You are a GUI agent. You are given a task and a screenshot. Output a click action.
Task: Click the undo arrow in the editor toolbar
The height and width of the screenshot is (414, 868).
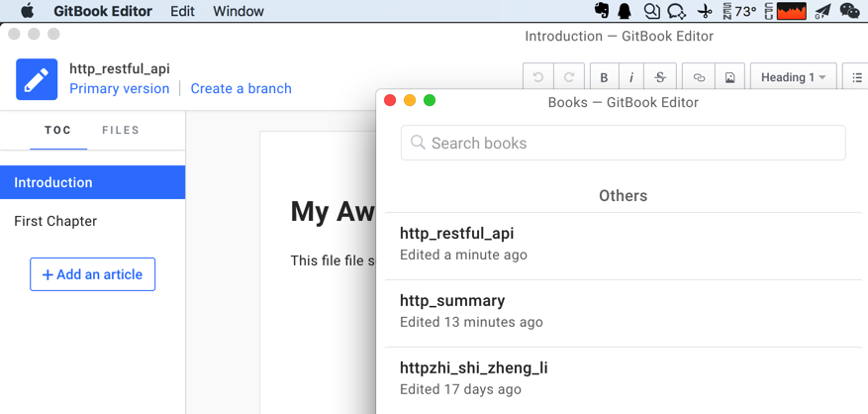coord(537,77)
